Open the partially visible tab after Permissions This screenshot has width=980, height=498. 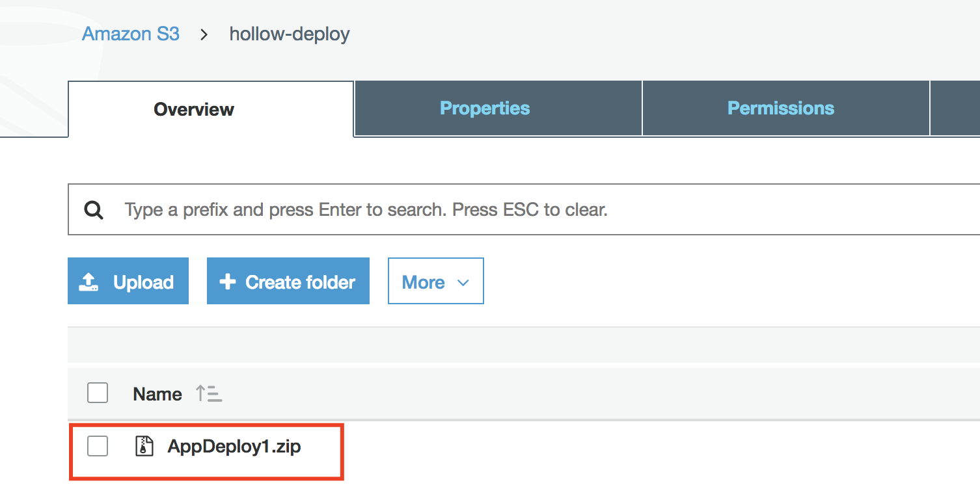click(x=955, y=109)
